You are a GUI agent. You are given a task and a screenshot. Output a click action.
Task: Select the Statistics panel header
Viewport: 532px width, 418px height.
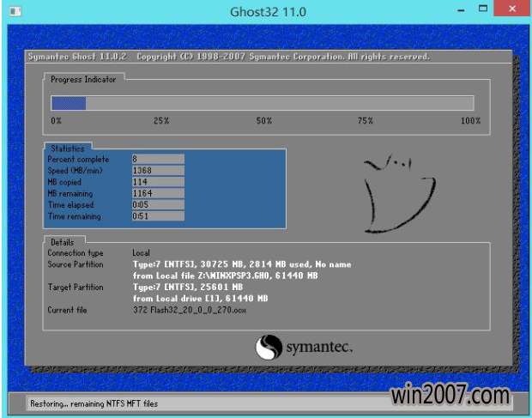[x=68, y=148]
